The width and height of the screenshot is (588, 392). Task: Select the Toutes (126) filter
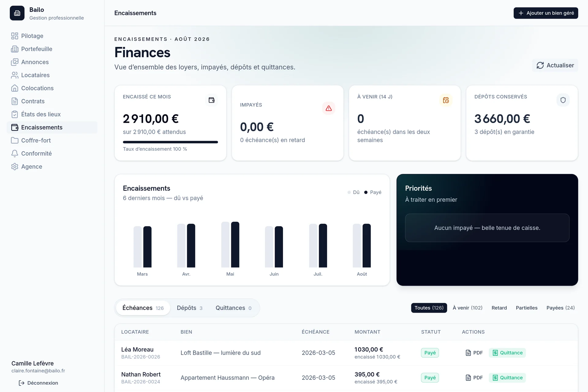click(x=429, y=308)
